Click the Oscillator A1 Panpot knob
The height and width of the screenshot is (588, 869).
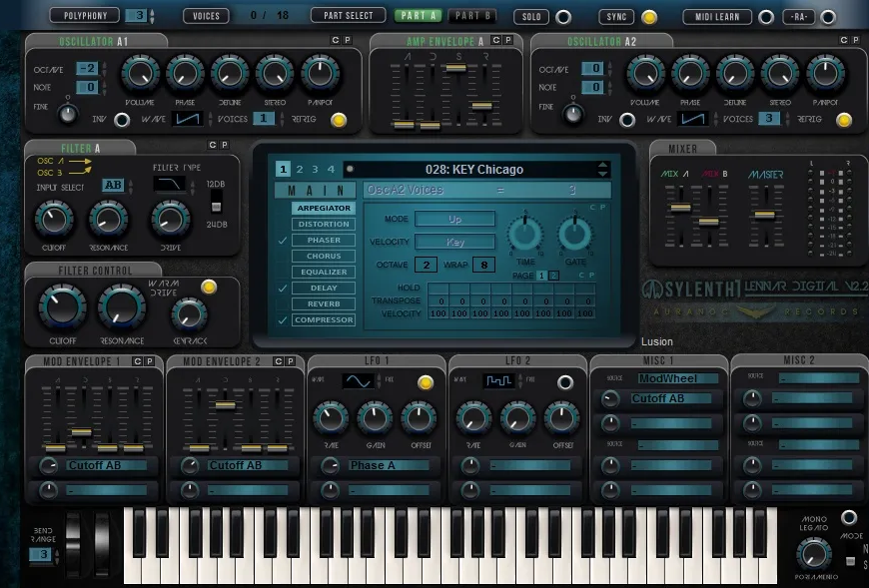click(320, 74)
